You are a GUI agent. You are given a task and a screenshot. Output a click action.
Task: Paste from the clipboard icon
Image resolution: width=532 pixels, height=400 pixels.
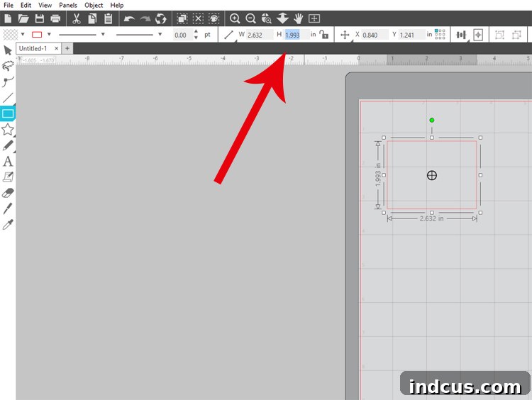click(x=109, y=18)
